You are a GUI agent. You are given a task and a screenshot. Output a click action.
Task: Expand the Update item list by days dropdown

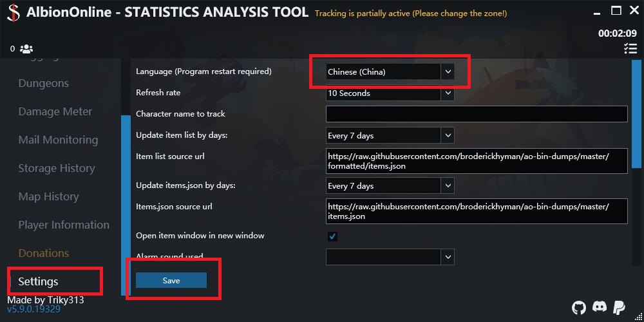(390, 135)
